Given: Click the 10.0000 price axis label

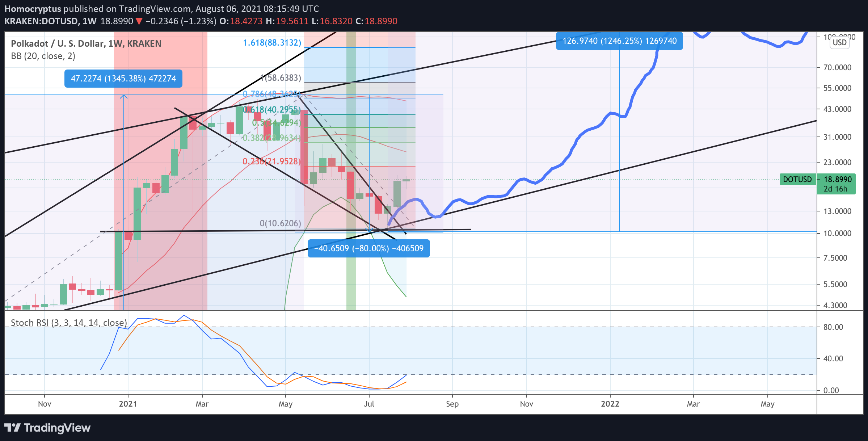Looking at the screenshot, I should tap(837, 233).
